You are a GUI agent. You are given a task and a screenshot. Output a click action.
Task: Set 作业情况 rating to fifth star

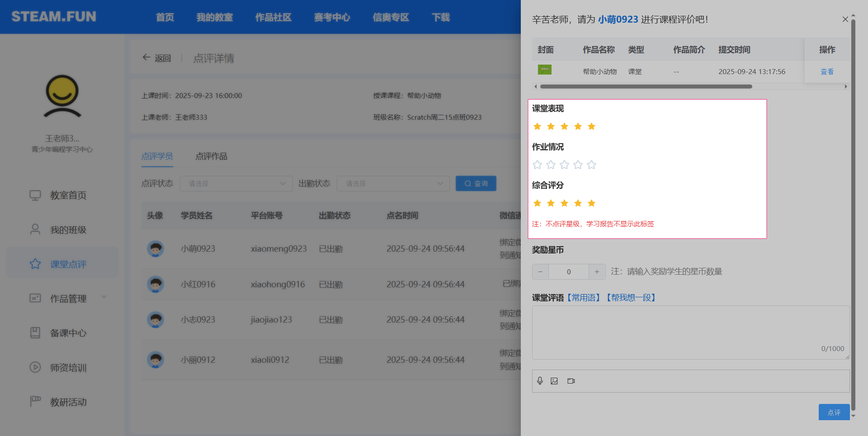(x=591, y=165)
